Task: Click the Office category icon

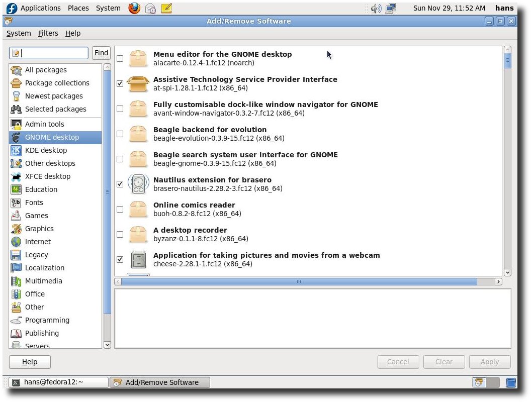Action: click(x=16, y=294)
